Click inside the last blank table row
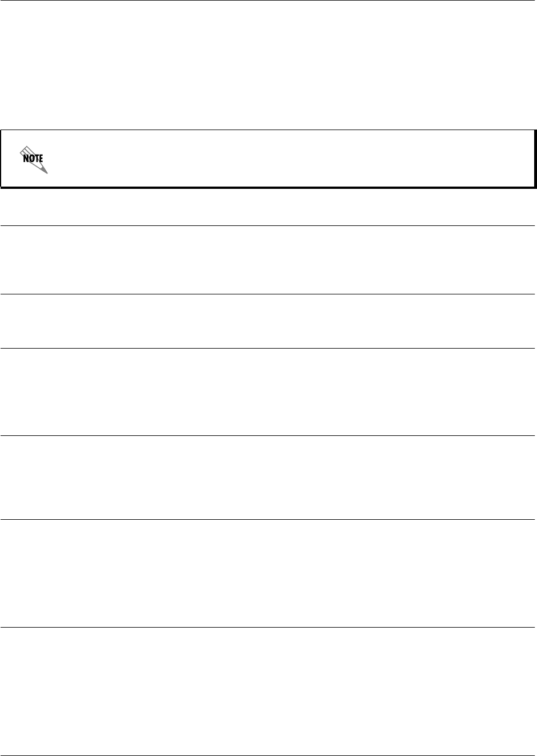Screen dimensions: 537x756 coord(268,690)
